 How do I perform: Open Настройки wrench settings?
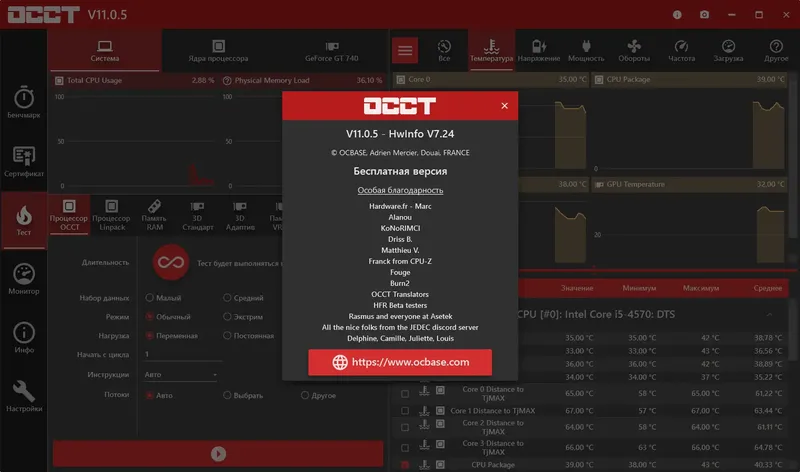(23, 396)
